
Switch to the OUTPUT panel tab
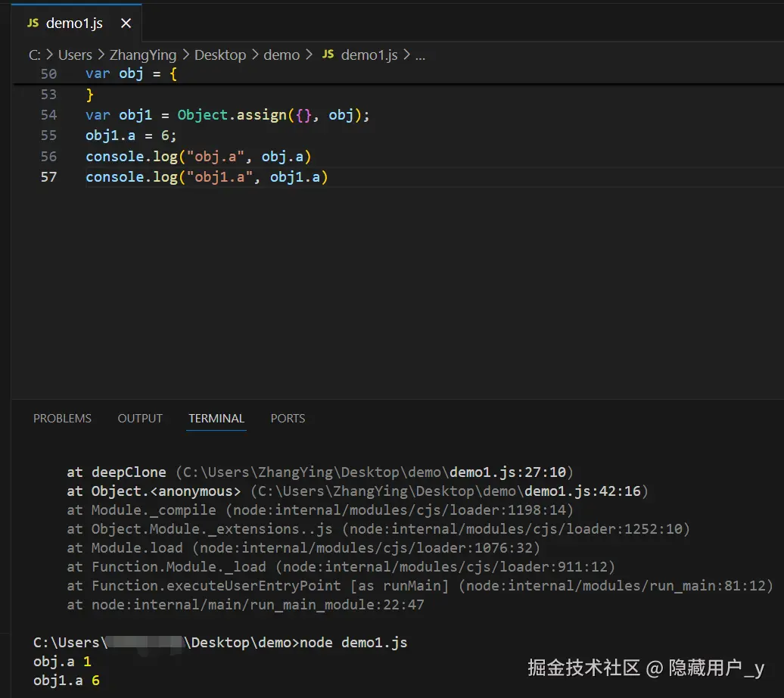[140, 419]
